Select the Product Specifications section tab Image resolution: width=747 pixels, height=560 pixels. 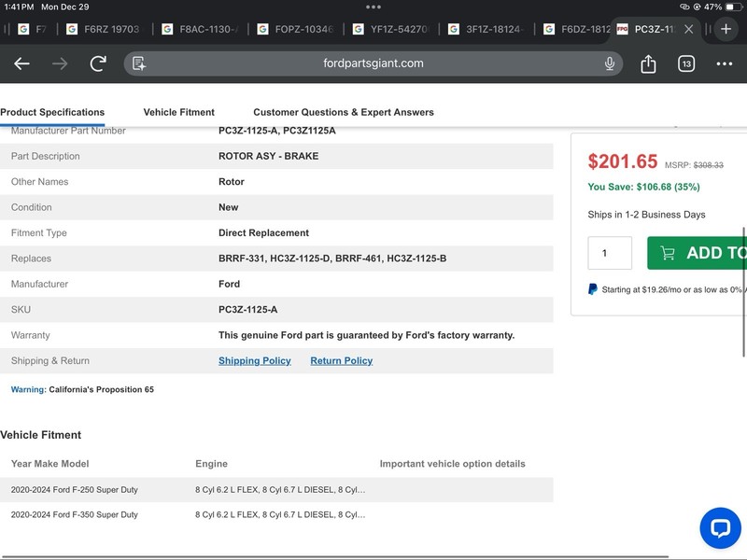52,112
